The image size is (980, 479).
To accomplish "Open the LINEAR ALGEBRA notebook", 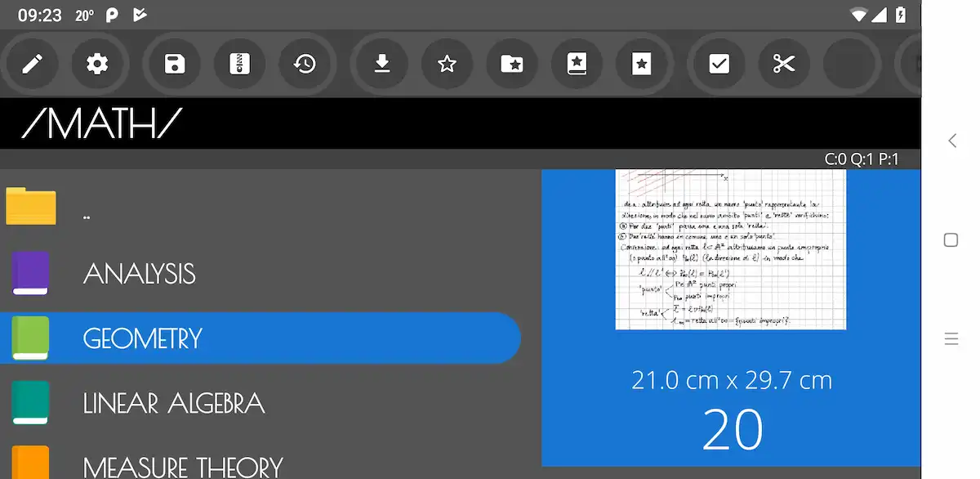I will pyautogui.click(x=261, y=403).
